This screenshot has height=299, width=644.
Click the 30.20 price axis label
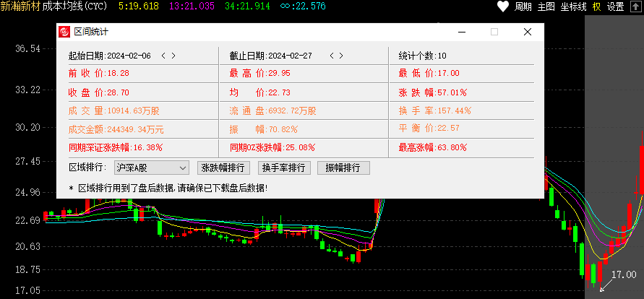coord(27,127)
